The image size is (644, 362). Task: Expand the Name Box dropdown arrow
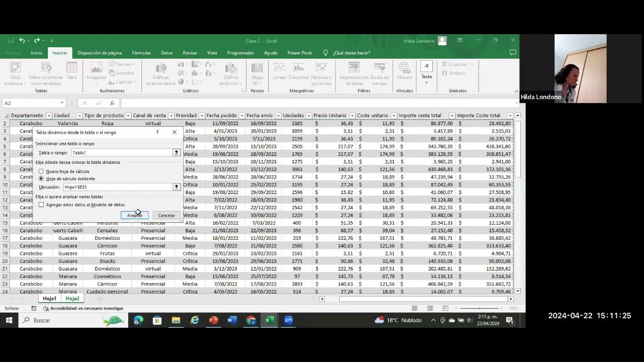[x=62, y=103]
